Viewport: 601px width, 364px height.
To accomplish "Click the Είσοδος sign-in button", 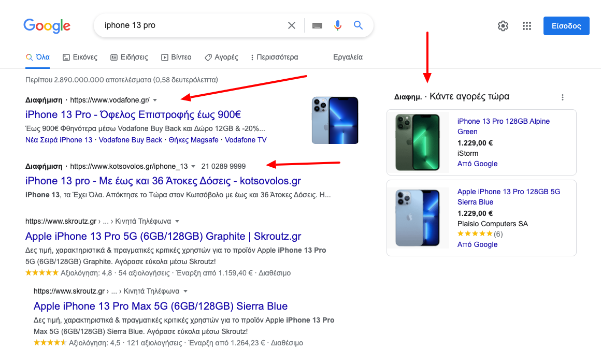I will point(566,26).
